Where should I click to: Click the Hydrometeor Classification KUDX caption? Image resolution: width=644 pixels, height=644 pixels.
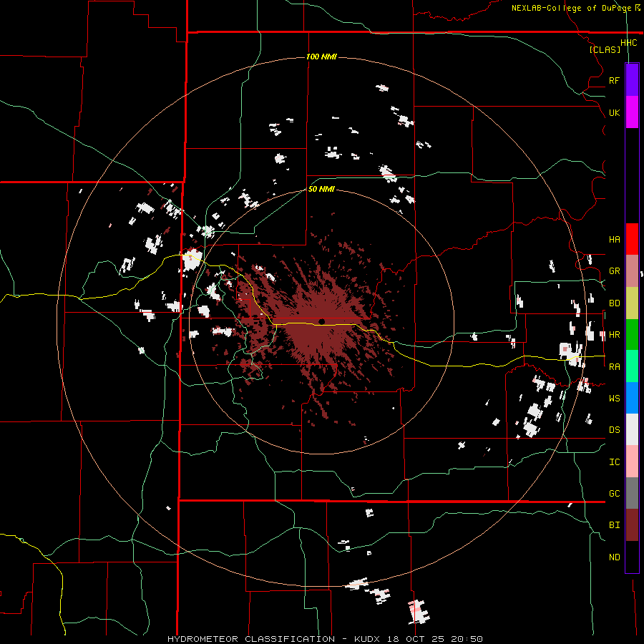325,639
